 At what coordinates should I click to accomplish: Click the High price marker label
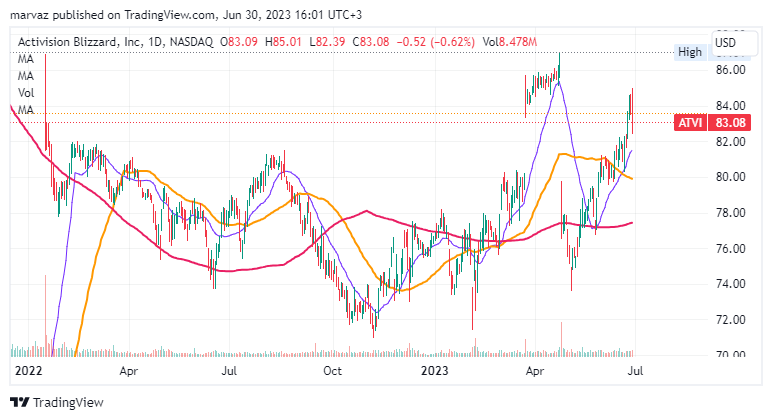tap(690, 52)
